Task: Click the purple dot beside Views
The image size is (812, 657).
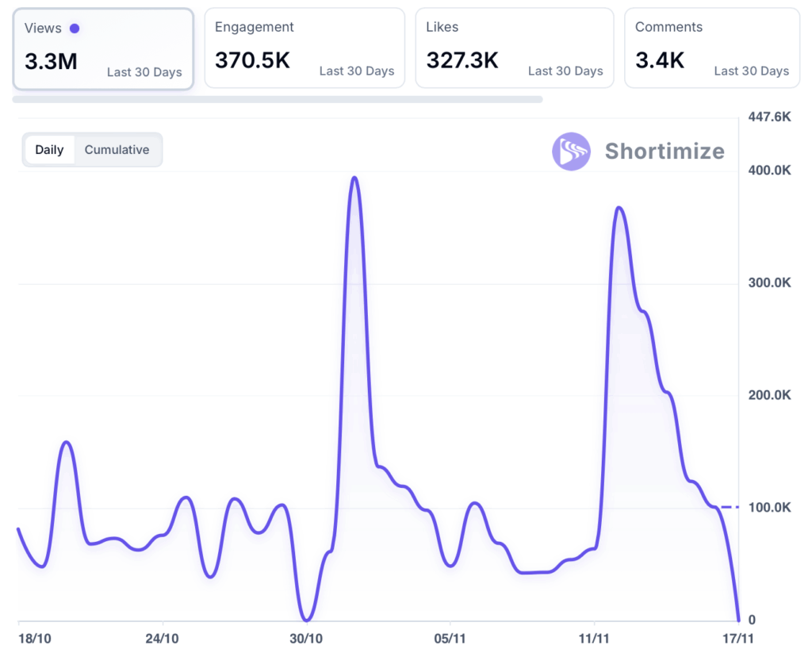Action: (x=75, y=29)
